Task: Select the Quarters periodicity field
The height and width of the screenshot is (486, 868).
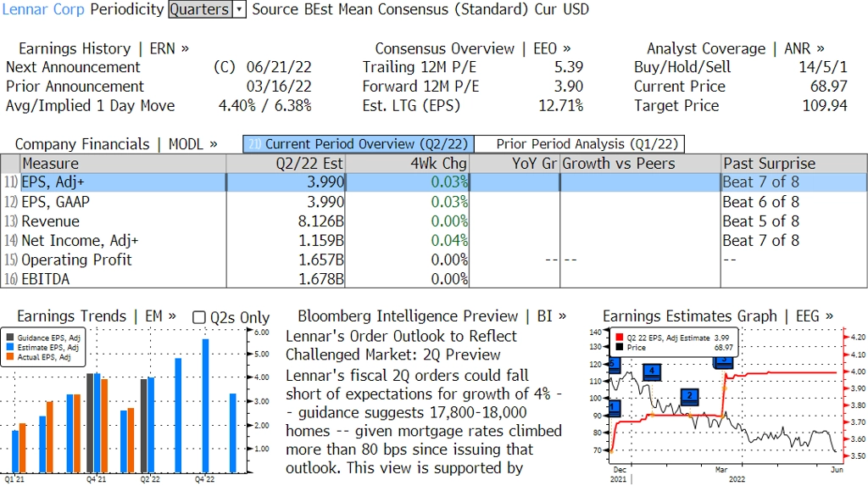Action: 200,9
